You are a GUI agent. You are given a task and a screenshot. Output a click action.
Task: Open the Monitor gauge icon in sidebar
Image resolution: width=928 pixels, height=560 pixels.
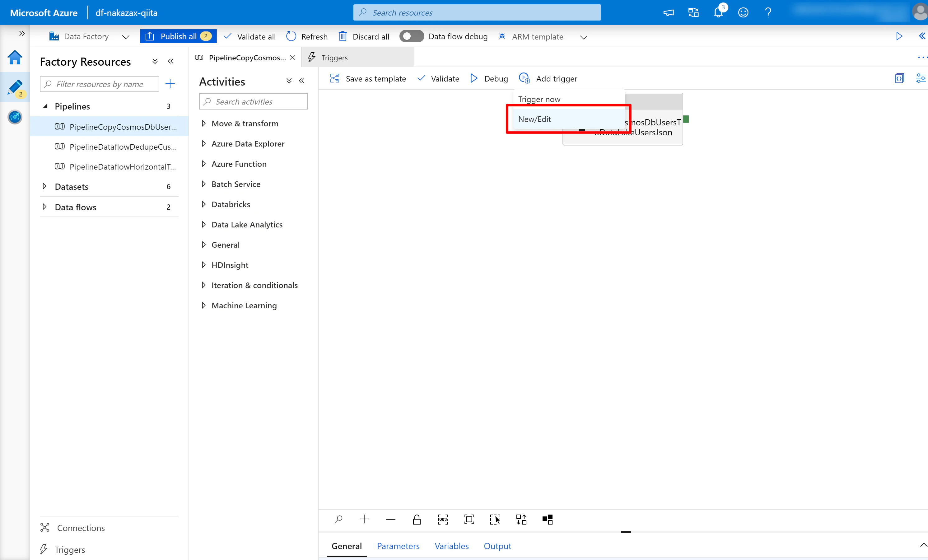(15, 117)
